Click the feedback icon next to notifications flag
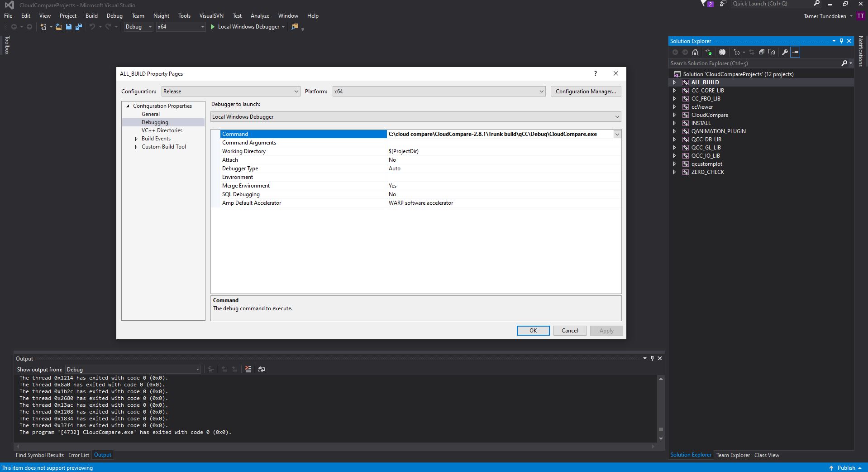The height and width of the screenshot is (472, 868). (723, 4)
